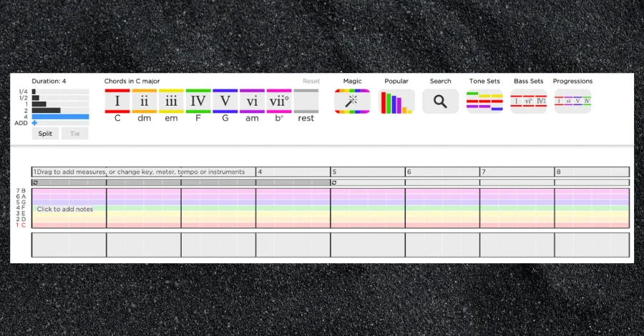
Task: Click the '4 F' scale degree label
Action: pos(21,208)
